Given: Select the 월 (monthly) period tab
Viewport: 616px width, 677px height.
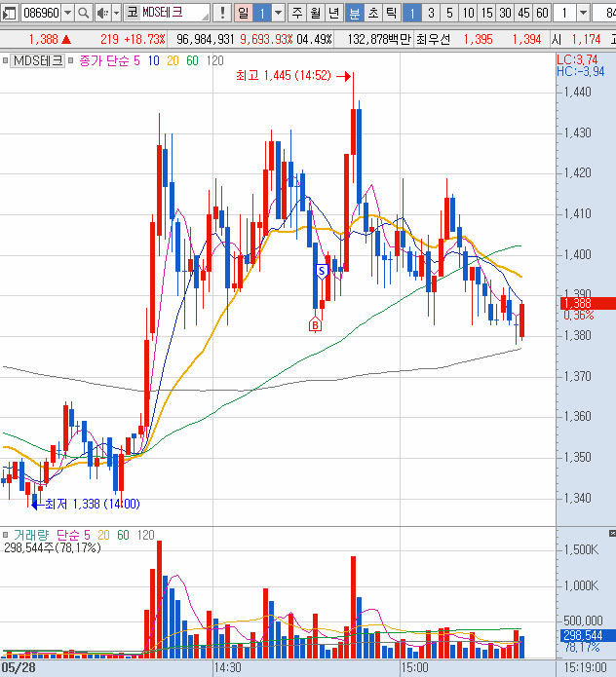Looking at the screenshot, I should point(317,13).
